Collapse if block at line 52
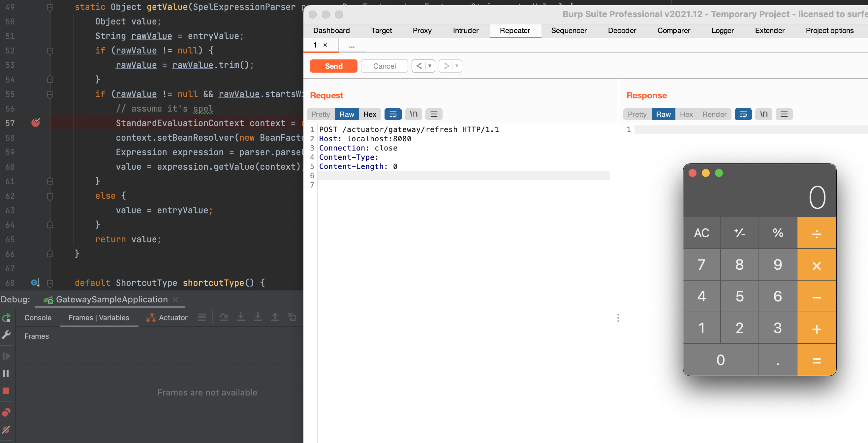 pyautogui.click(x=50, y=51)
